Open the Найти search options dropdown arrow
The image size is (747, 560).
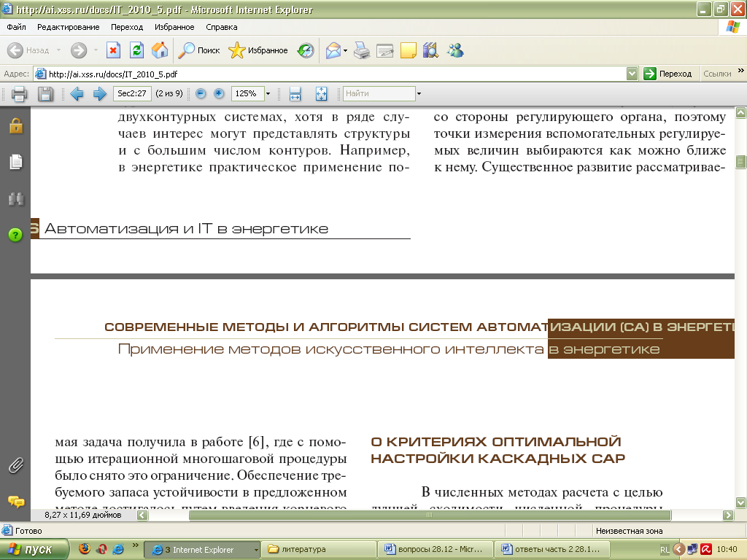click(x=419, y=94)
